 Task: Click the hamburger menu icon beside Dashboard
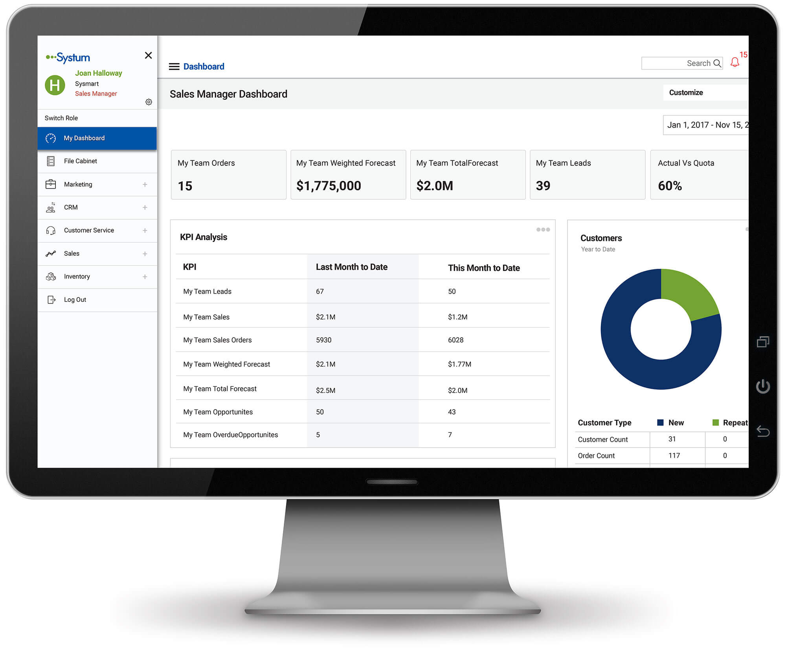click(174, 66)
